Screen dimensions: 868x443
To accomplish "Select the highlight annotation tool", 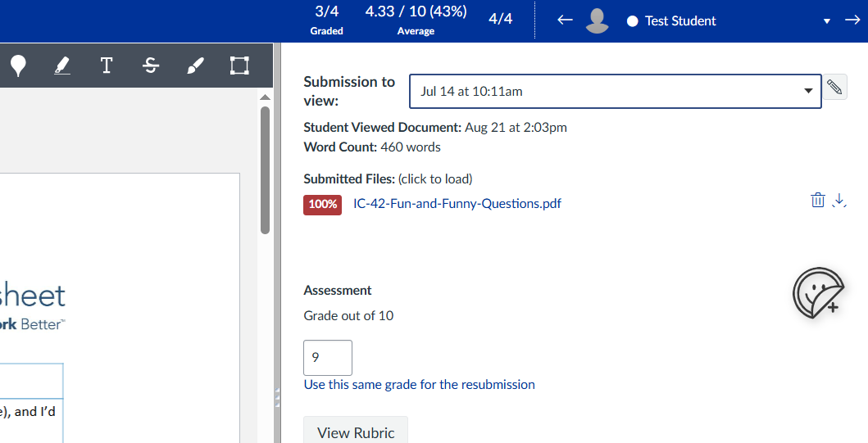I will point(62,66).
